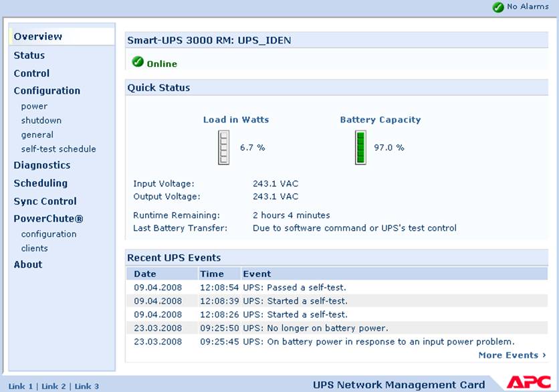Open the PowerChute configuration link

pos(49,234)
